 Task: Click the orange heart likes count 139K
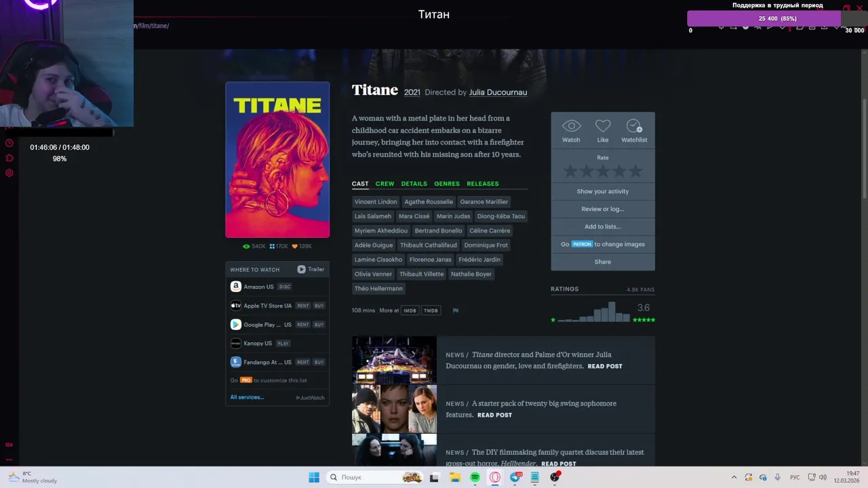click(302, 247)
